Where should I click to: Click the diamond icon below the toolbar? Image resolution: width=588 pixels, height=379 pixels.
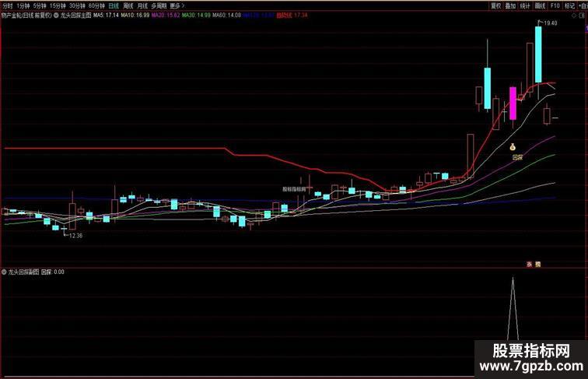point(573,16)
